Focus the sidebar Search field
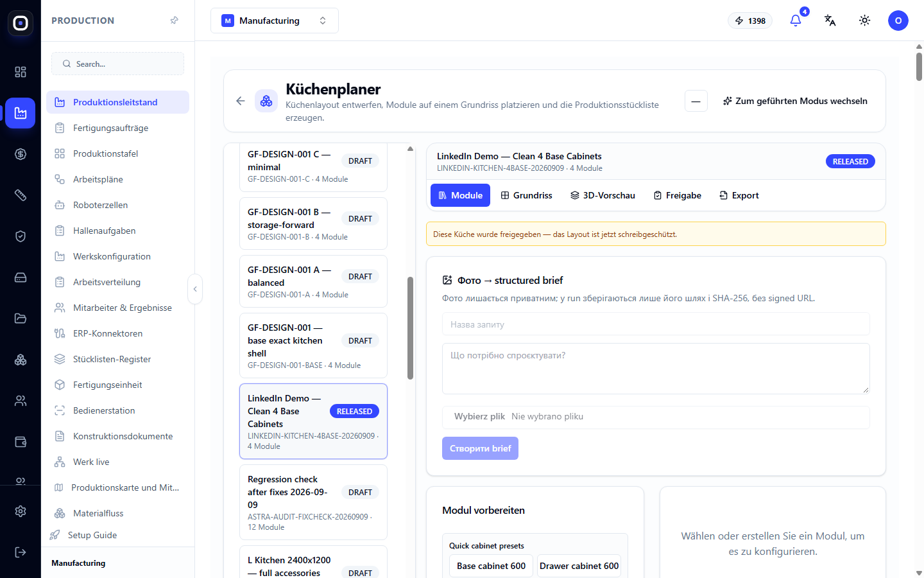924x578 pixels. tap(117, 64)
